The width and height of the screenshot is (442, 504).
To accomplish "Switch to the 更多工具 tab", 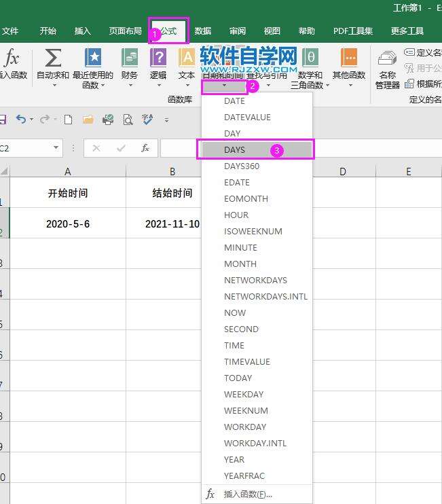I will pyautogui.click(x=407, y=31).
